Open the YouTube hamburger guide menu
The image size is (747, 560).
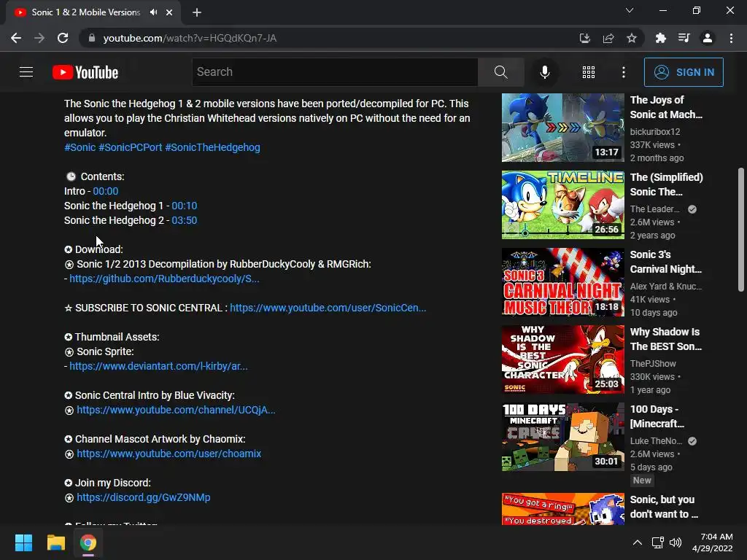(26, 72)
